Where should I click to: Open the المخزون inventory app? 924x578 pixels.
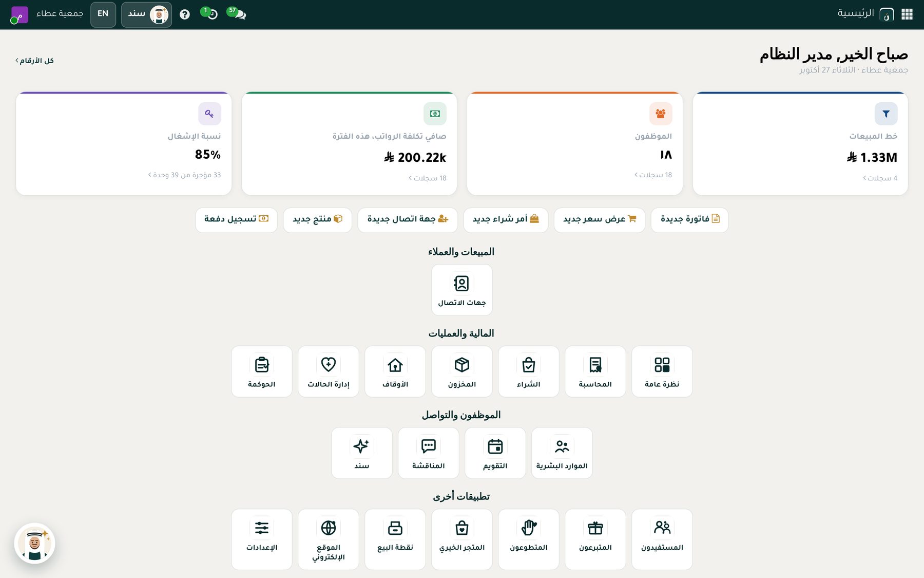coord(461,371)
